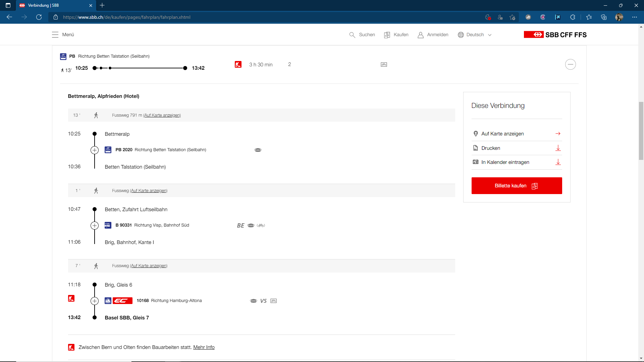
Task: Open the hamburger Menü icon
Action: 55,35
